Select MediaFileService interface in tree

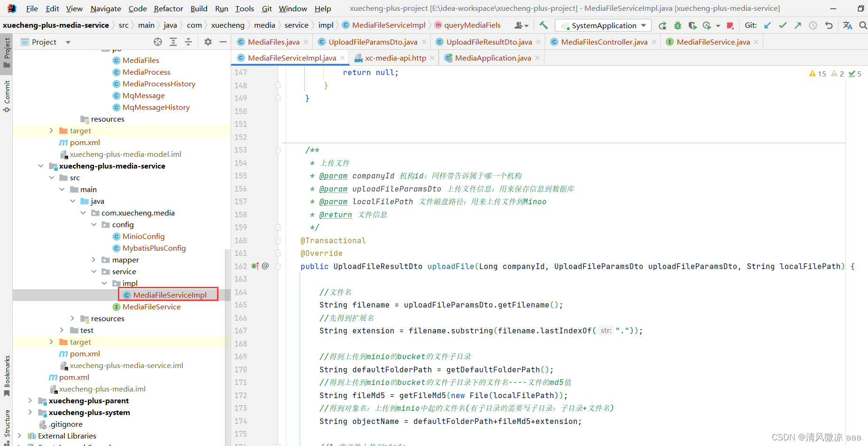tap(151, 307)
